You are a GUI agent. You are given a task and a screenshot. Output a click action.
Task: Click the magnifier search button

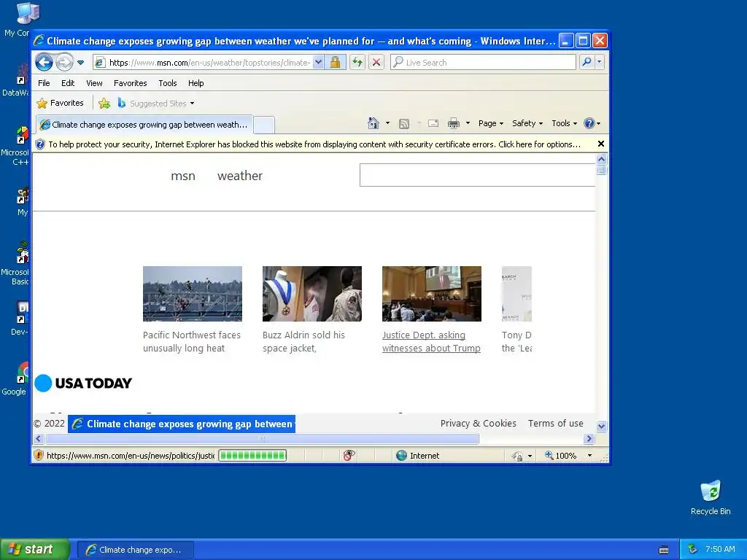click(x=587, y=62)
